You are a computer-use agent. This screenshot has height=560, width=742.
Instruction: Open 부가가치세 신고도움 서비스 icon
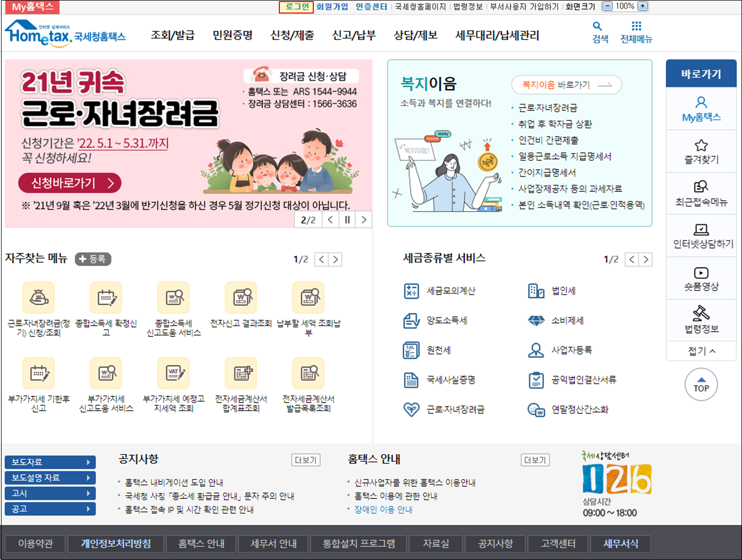(106, 373)
